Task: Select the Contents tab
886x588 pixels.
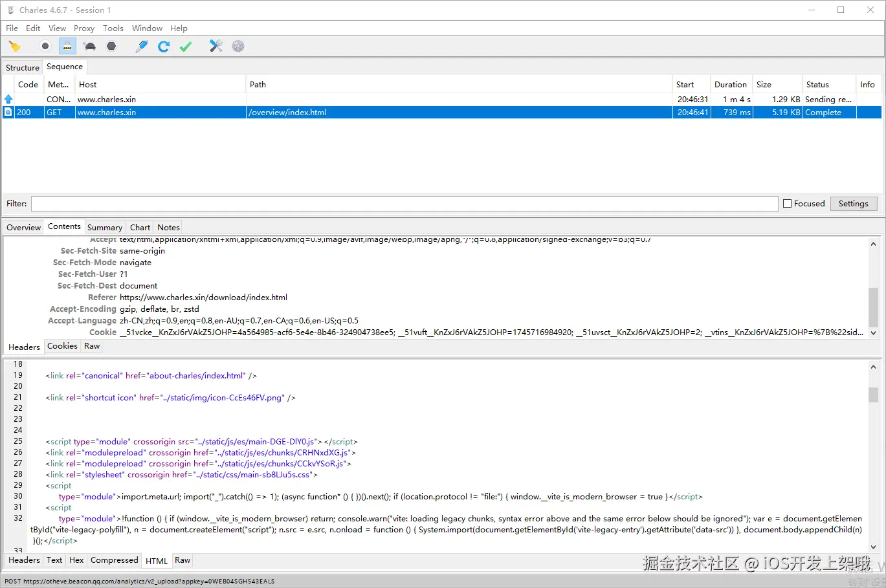Action: point(64,226)
